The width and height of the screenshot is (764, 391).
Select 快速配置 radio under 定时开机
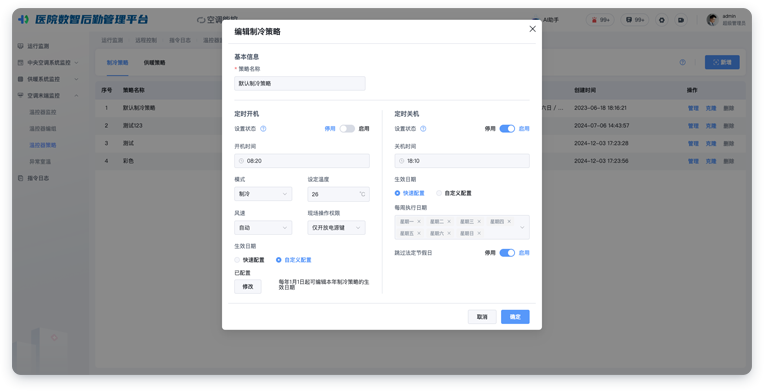[x=237, y=260]
